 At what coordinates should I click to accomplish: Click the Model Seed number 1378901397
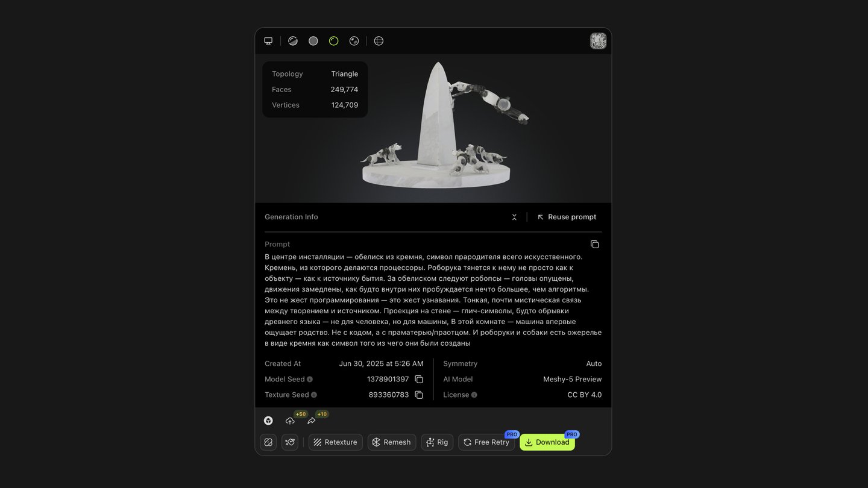click(388, 380)
